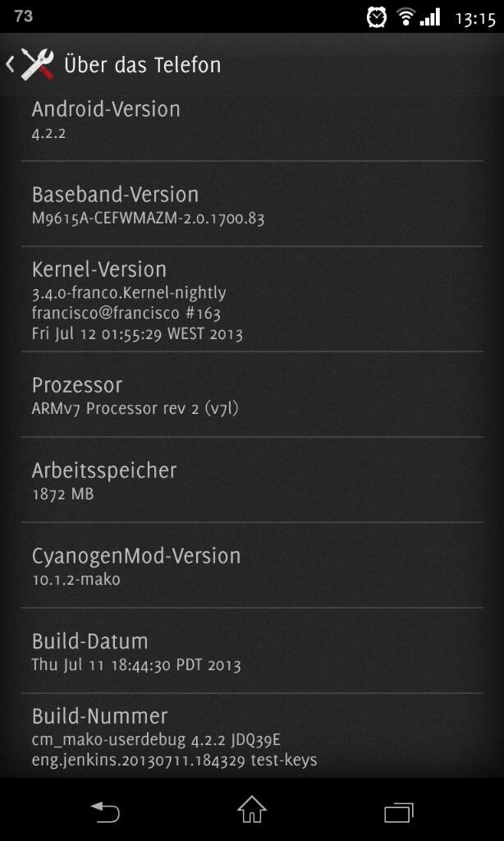Tap the 73 battery indicator in status bar
Screen dimensions: 504x841
24,16
